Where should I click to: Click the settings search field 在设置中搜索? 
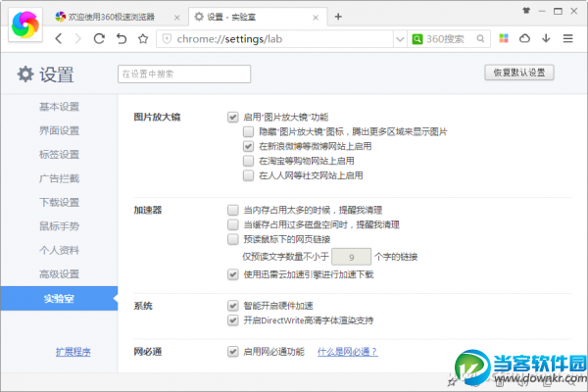[x=184, y=73]
